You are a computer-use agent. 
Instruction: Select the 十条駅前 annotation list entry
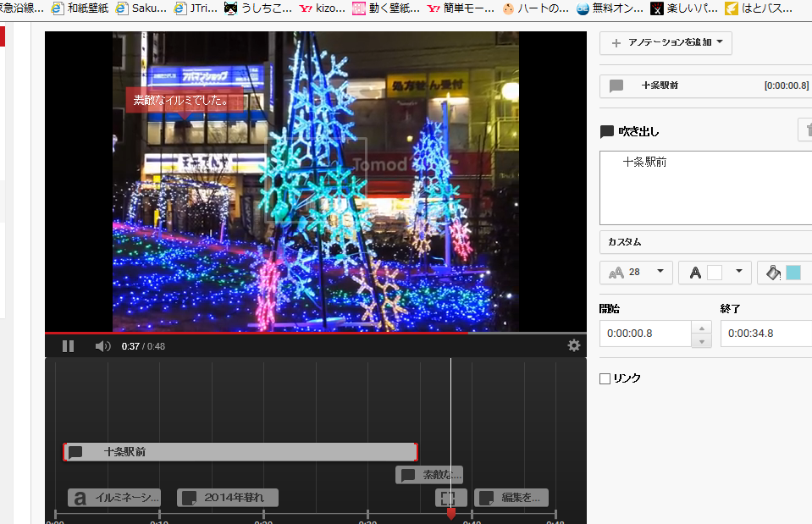[x=705, y=85]
